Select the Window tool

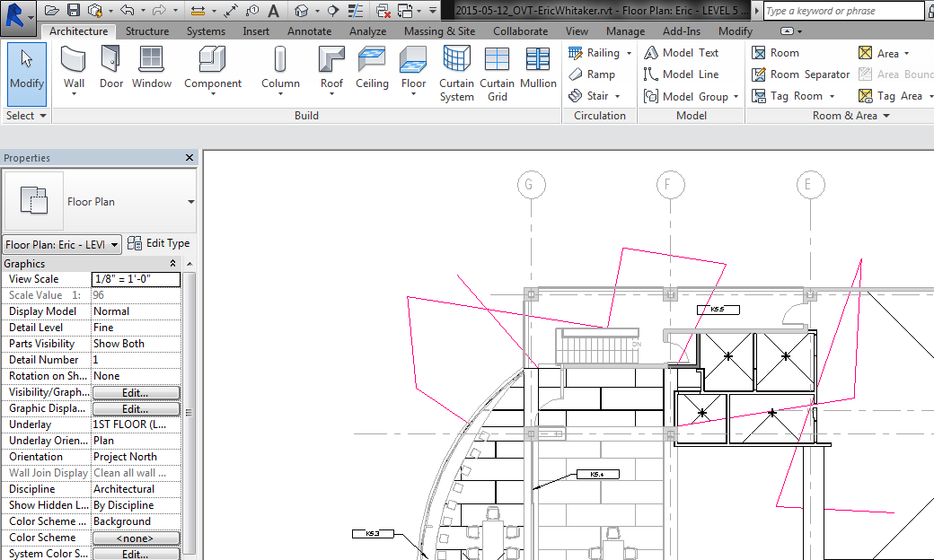click(x=151, y=68)
